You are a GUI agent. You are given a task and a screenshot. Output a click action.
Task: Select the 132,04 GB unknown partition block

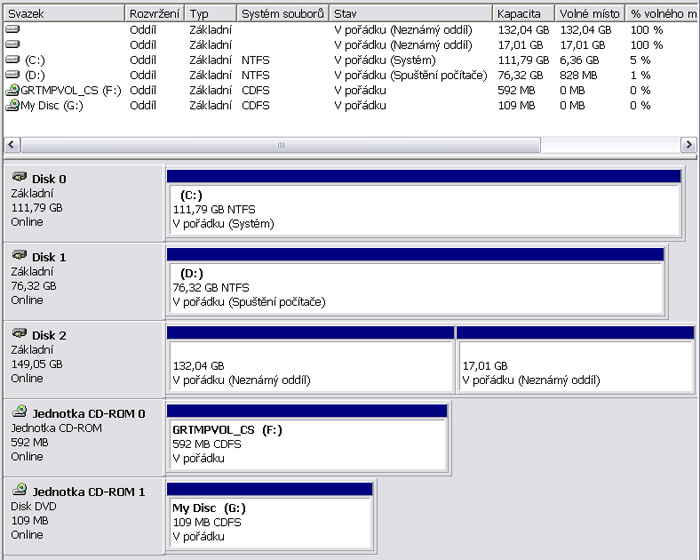pos(310,366)
